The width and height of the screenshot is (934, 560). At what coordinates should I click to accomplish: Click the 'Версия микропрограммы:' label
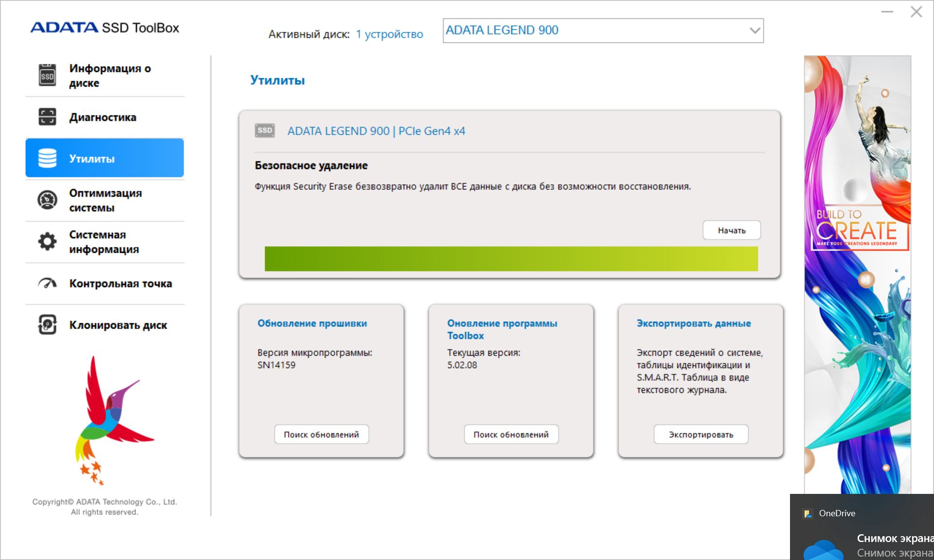point(315,353)
